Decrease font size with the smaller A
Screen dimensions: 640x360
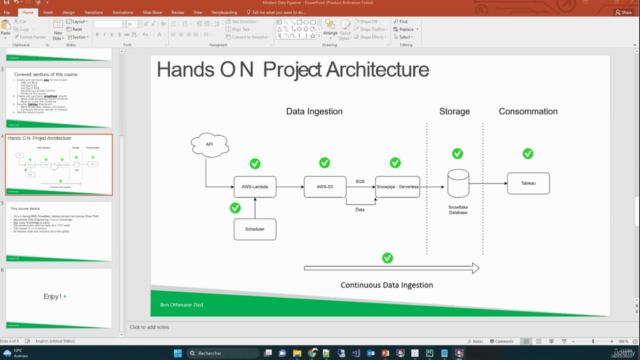click(153, 24)
